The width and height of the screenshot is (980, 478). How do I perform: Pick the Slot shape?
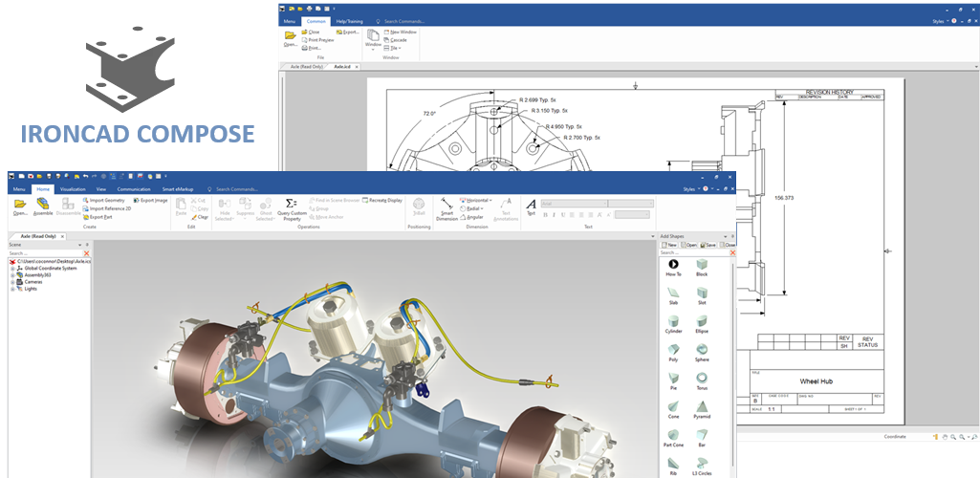(x=702, y=295)
